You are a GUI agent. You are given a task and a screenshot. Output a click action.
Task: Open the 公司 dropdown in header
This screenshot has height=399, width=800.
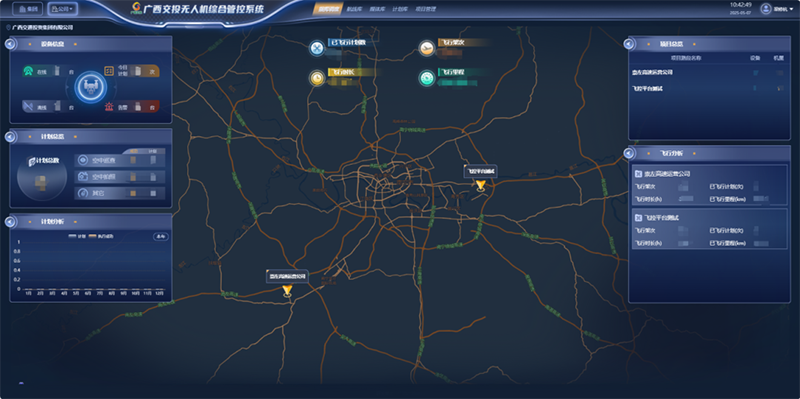(x=62, y=9)
